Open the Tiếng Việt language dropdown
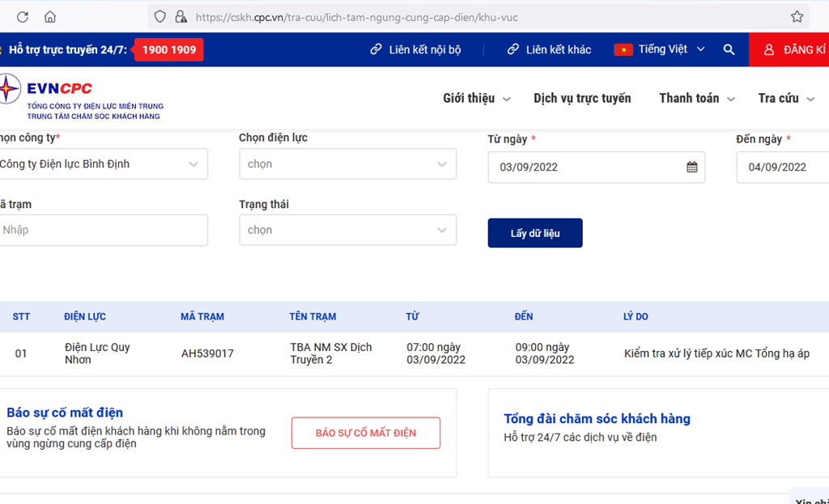Screen dimensions: 829x504 pyautogui.click(x=659, y=49)
